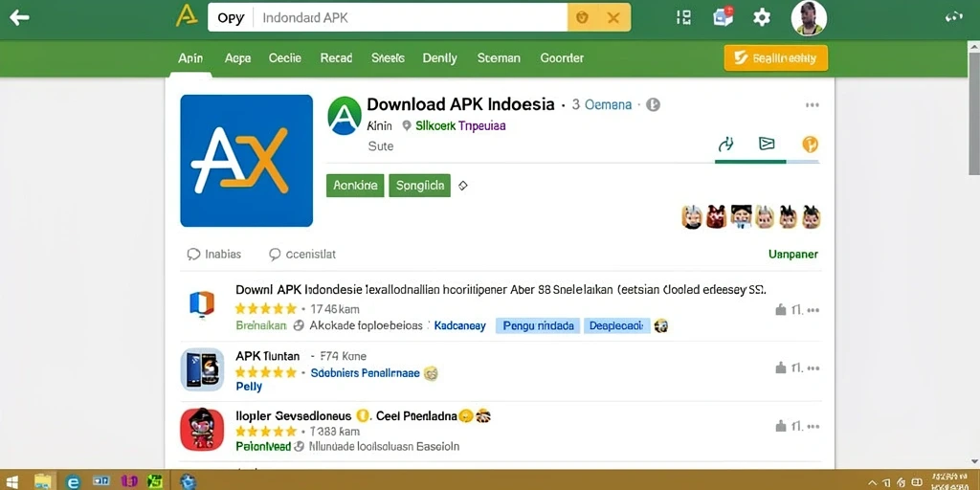980x490 pixels.
Task: Click the first avatar in the emoji row
Action: point(691,217)
